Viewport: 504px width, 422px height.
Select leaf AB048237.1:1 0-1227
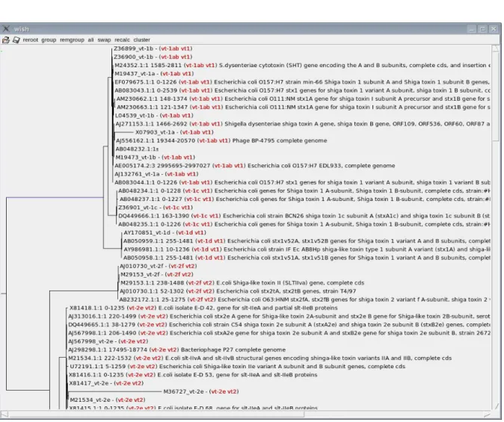click(151, 199)
